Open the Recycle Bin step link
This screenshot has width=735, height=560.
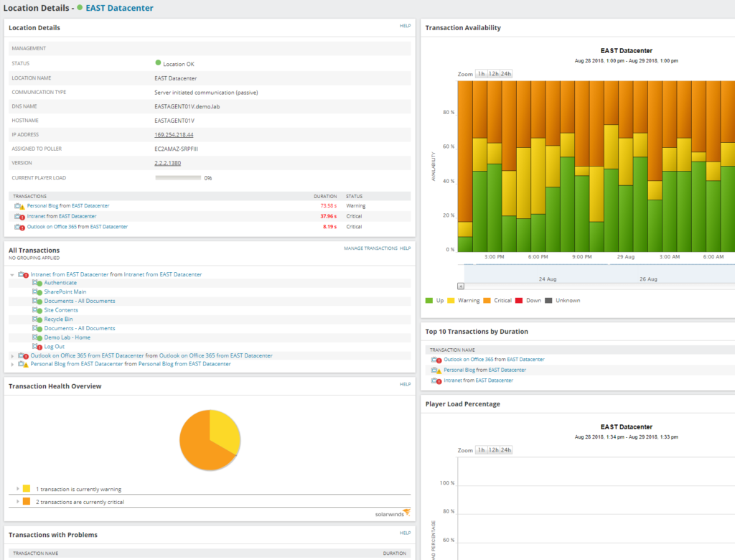click(58, 319)
